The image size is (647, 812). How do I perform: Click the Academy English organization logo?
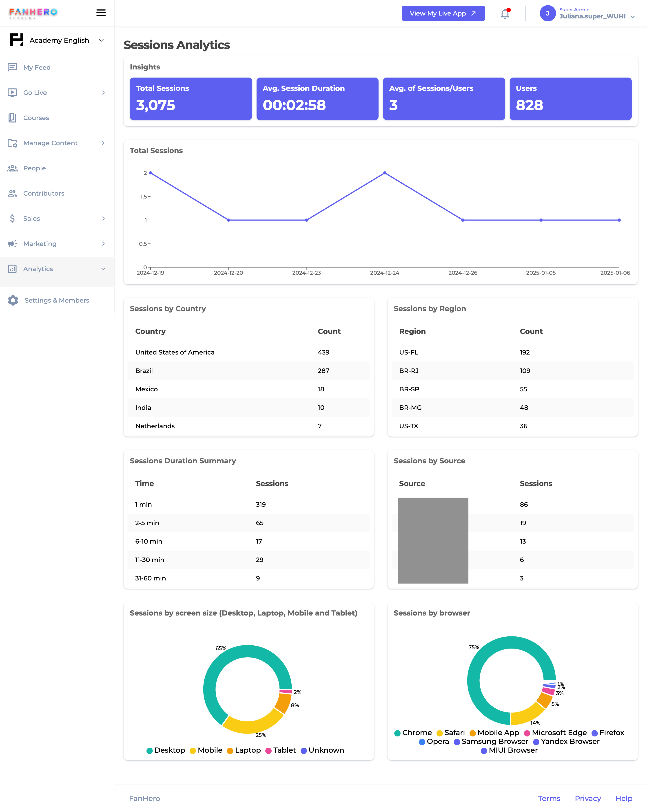point(17,40)
